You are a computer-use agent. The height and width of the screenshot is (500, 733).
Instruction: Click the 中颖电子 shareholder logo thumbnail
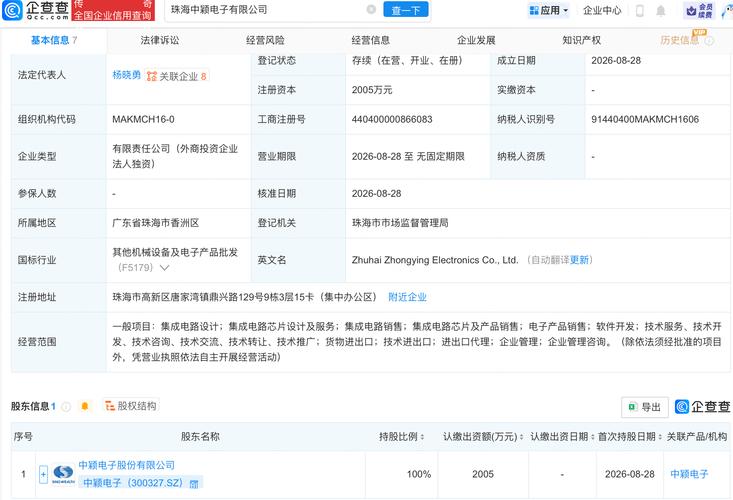63,474
